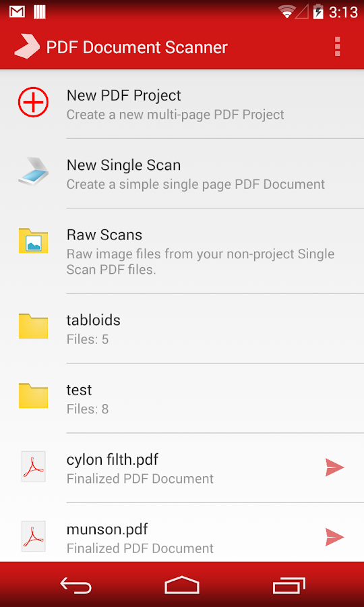
Task: Choose New Single Scan option
Action: [182, 173]
